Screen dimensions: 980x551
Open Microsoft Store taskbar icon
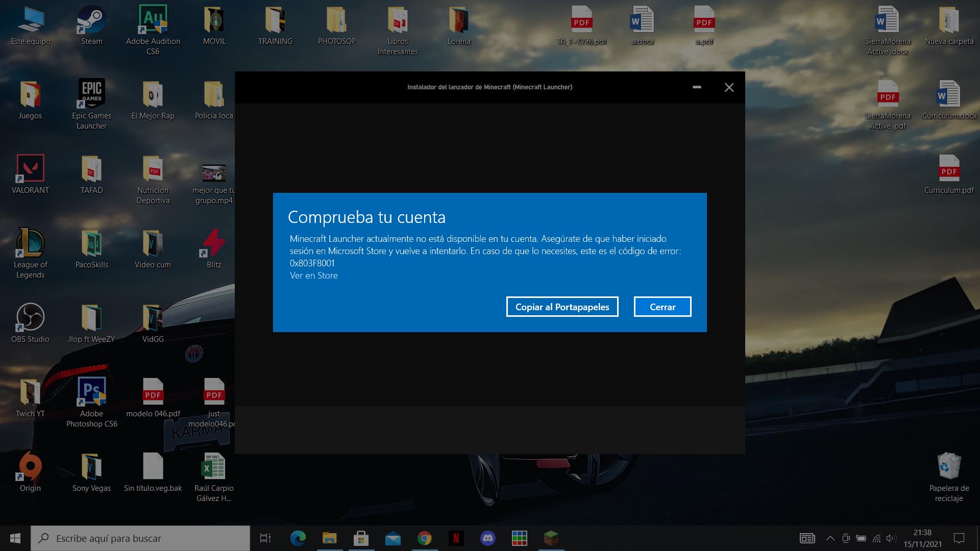[361, 538]
